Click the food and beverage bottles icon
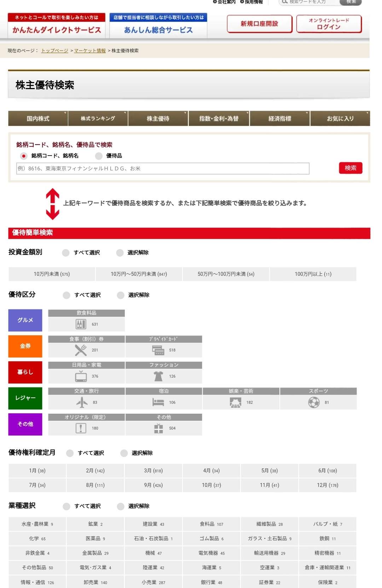The image size is (382, 588). [81, 324]
